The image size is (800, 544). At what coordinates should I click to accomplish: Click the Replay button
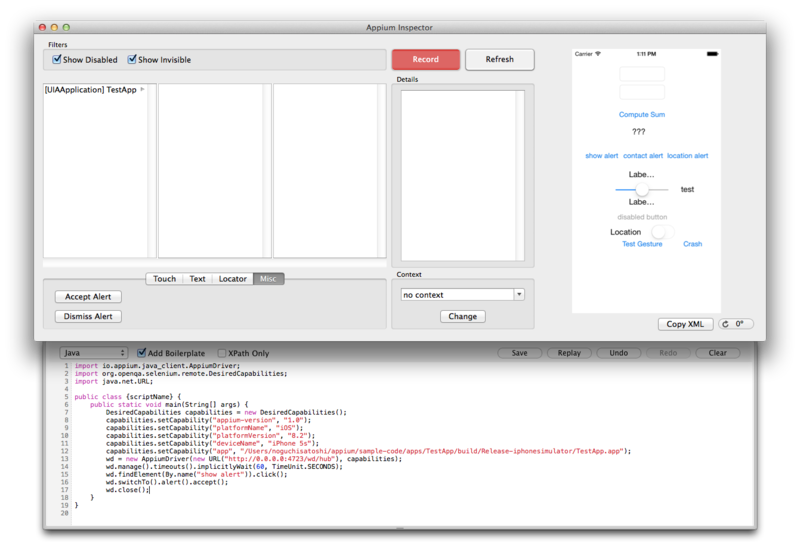[569, 353]
